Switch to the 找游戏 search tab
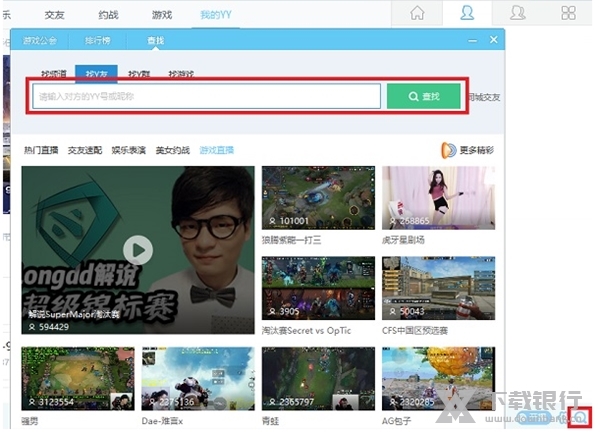The image size is (600, 432). [181, 73]
